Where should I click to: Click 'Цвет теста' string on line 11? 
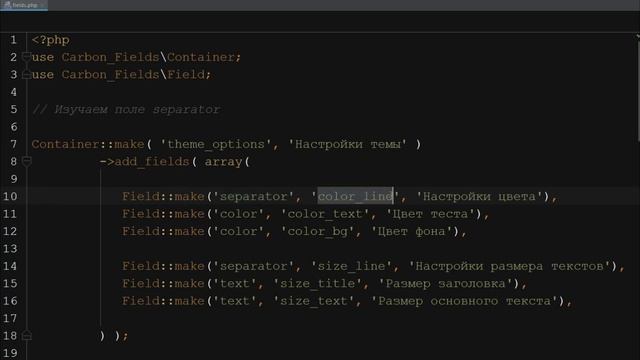[430, 214]
